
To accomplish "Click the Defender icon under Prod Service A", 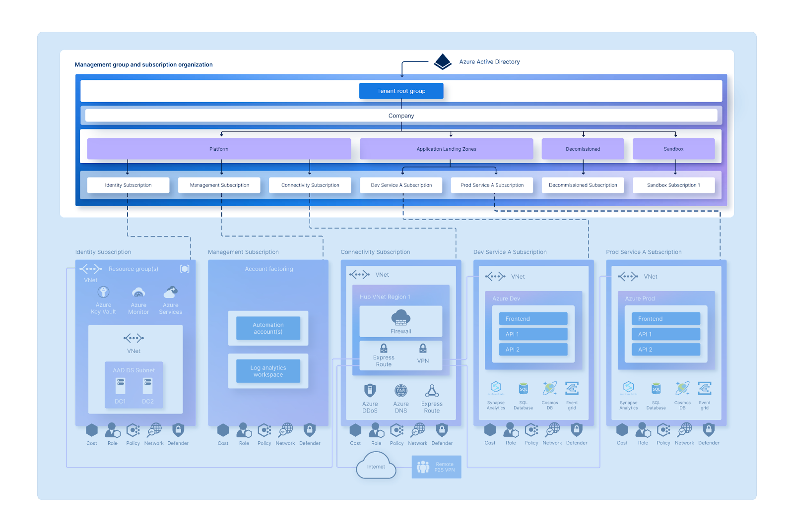I will click(x=709, y=429).
